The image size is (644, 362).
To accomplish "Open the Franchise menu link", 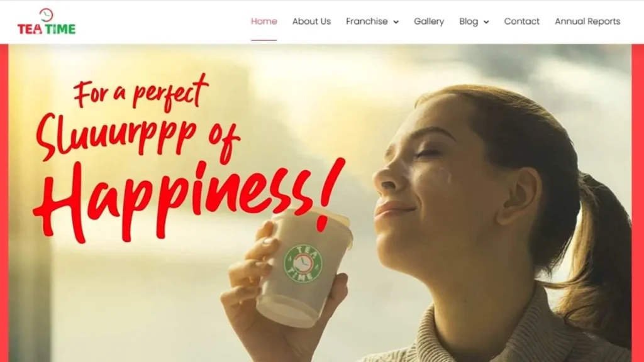I will point(367,21).
